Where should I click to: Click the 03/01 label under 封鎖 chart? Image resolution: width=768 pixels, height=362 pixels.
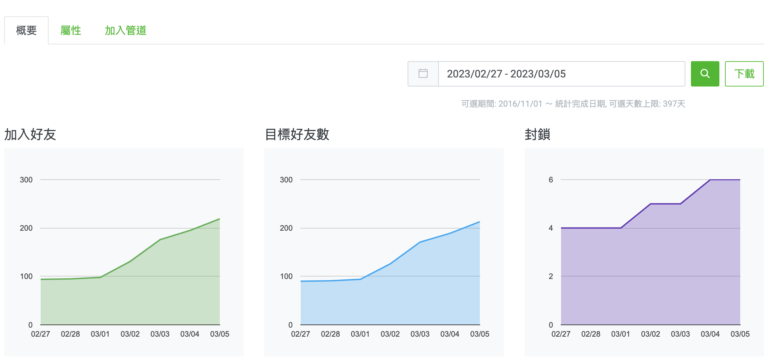click(621, 334)
